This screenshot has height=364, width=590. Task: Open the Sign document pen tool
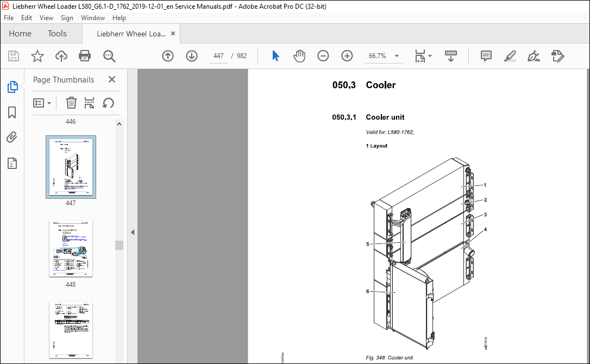[533, 56]
